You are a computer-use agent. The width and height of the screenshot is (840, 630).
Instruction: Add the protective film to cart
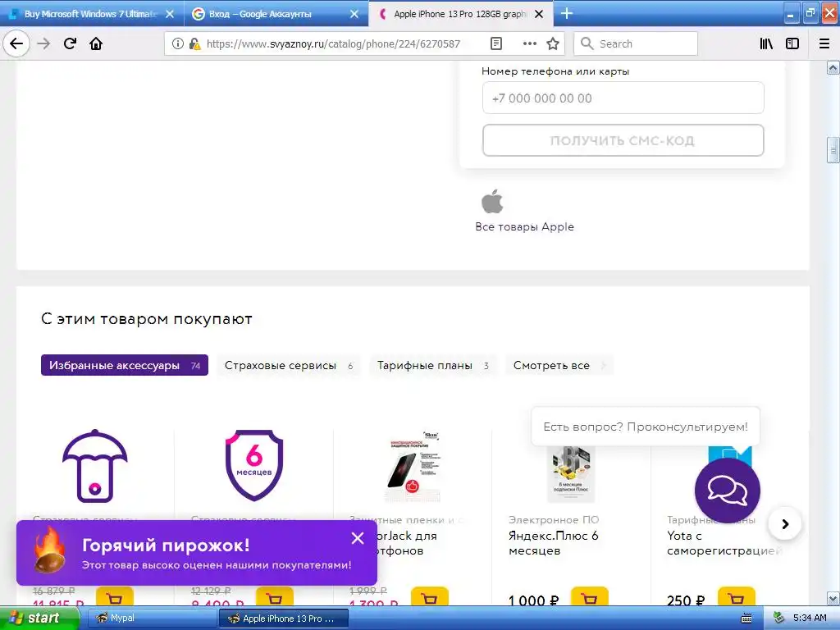430,598
